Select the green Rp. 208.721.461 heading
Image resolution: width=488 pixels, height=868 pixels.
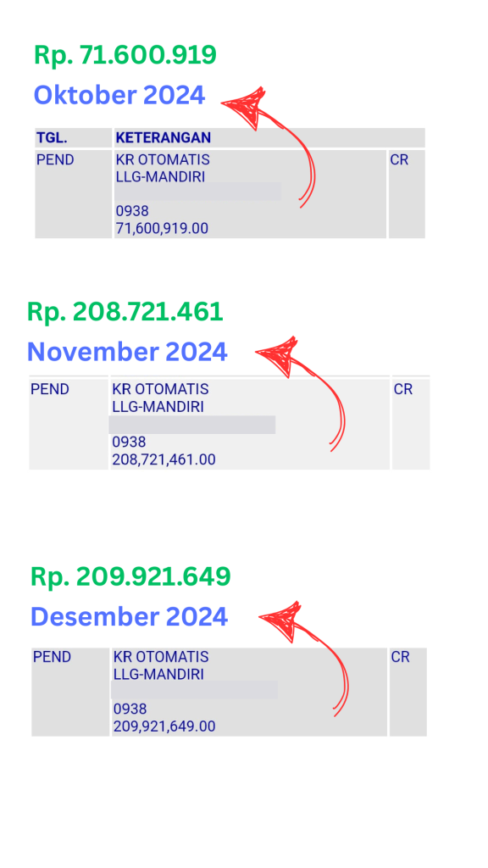point(125,312)
